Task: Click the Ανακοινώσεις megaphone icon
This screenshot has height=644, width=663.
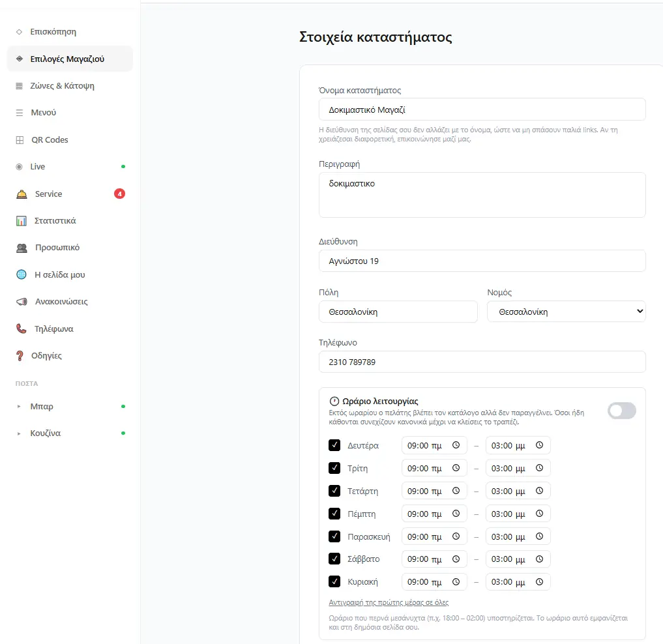Action: (x=22, y=302)
